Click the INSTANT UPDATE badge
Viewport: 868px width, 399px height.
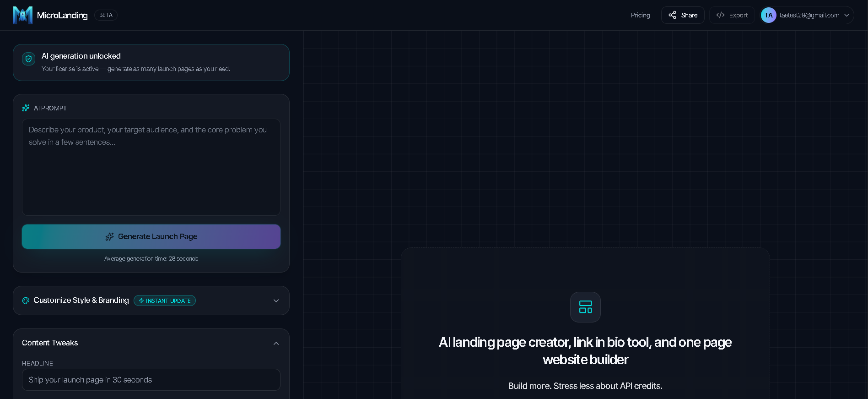coord(165,301)
